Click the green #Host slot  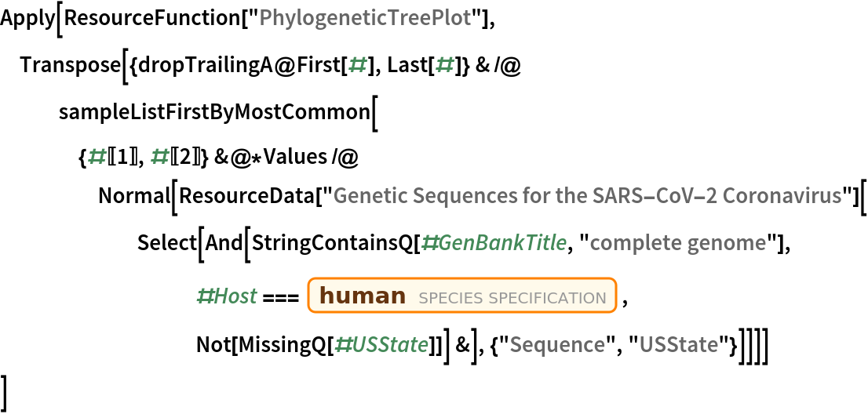pos(226,296)
